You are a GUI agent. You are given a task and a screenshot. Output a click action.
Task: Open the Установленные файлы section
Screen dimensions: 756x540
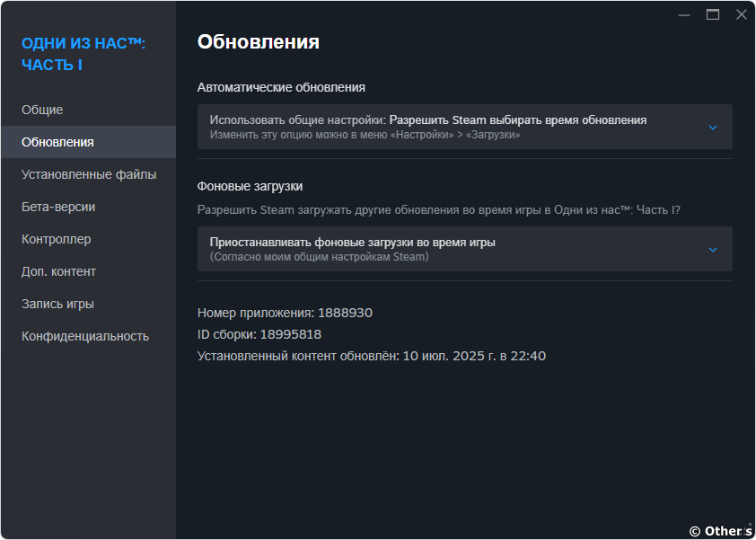pyautogui.click(x=88, y=174)
